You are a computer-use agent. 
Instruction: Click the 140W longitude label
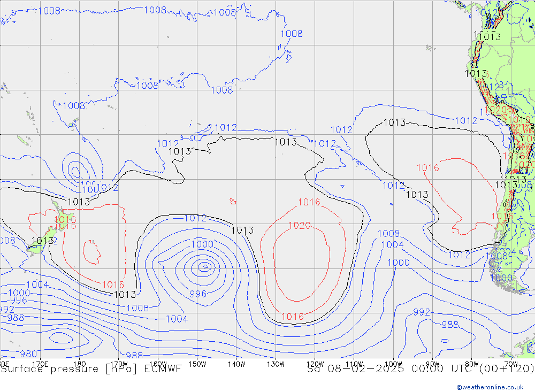point(236,364)
